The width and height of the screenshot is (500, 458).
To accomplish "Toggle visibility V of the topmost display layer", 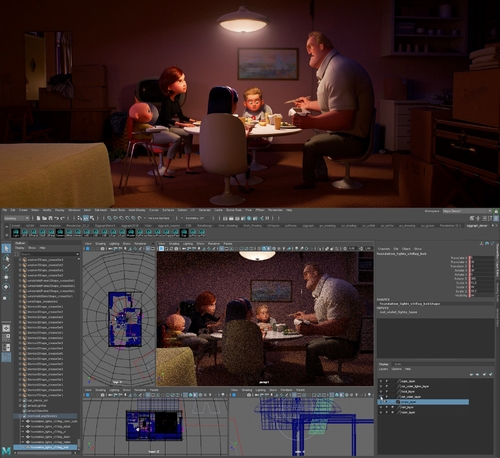I will point(381,381).
